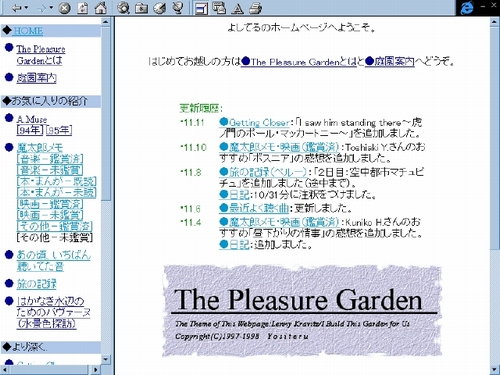The height and width of the screenshot is (375, 500).
Task: Open sidebar link [その他－鑑賞済]
Action: pos(55,226)
